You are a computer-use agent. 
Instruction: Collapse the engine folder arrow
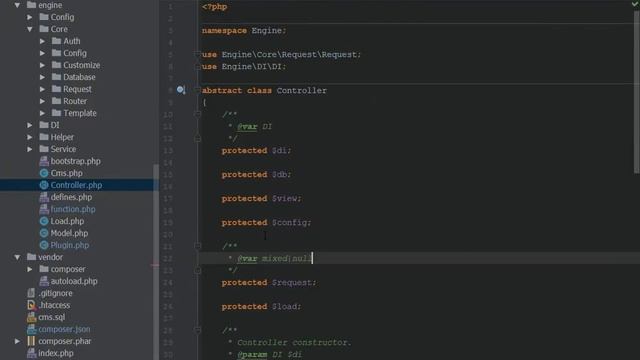point(17,5)
